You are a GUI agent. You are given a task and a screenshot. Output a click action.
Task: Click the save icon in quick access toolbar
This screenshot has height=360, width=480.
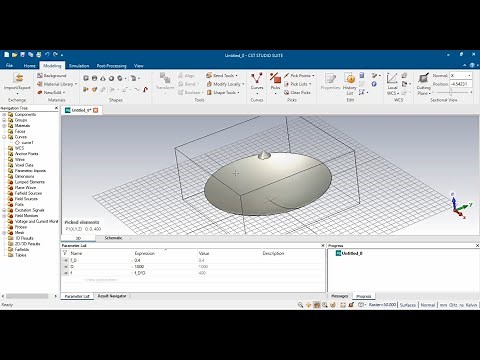pos(23,54)
